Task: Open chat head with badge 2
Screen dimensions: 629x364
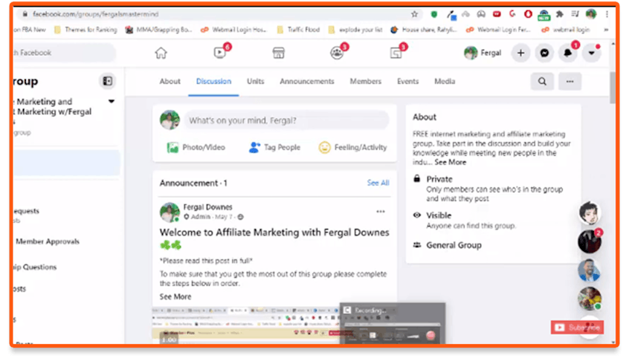Action: [x=590, y=241]
